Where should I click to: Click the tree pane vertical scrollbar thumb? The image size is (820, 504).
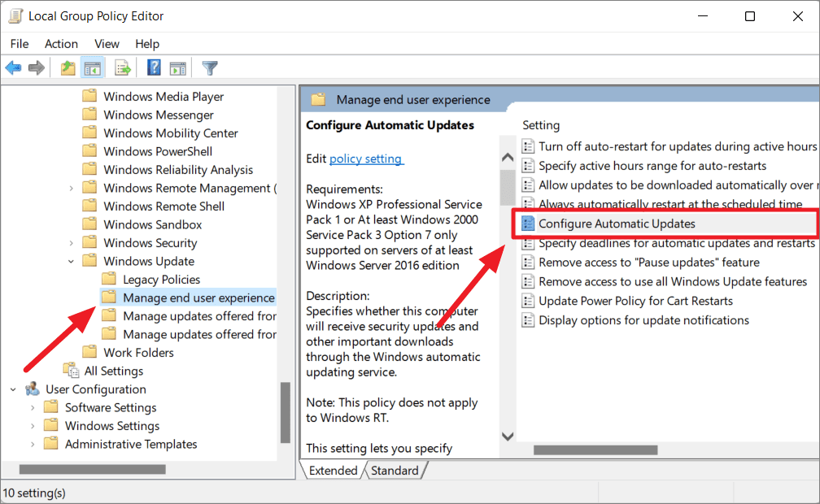click(x=285, y=412)
